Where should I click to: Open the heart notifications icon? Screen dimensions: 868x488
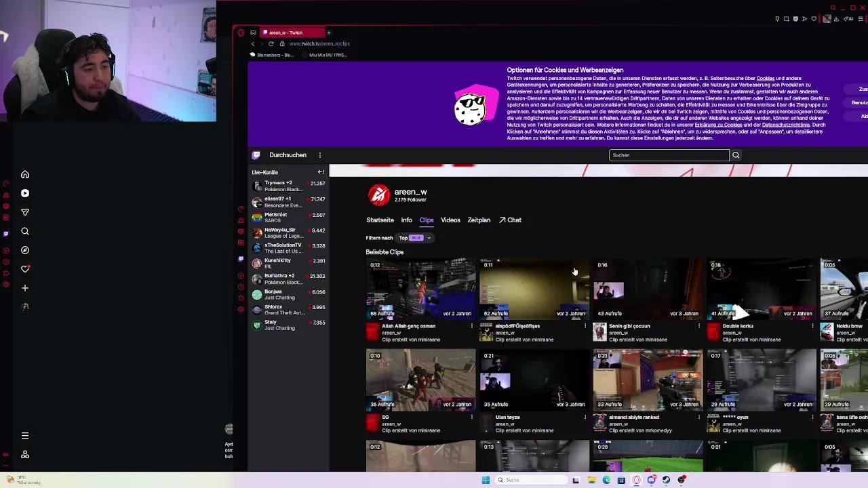[25, 269]
